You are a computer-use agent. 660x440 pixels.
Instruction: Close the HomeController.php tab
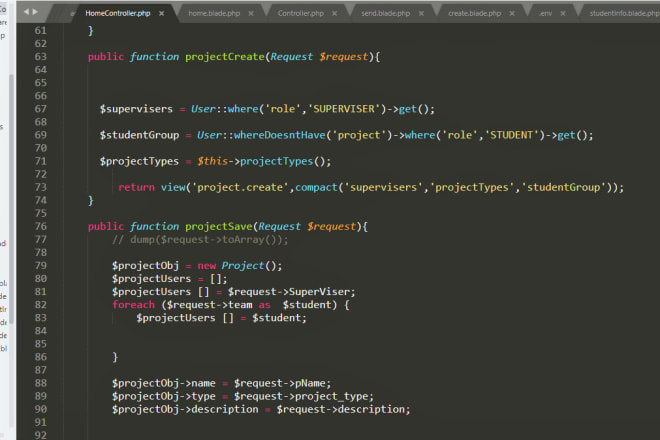click(162, 13)
